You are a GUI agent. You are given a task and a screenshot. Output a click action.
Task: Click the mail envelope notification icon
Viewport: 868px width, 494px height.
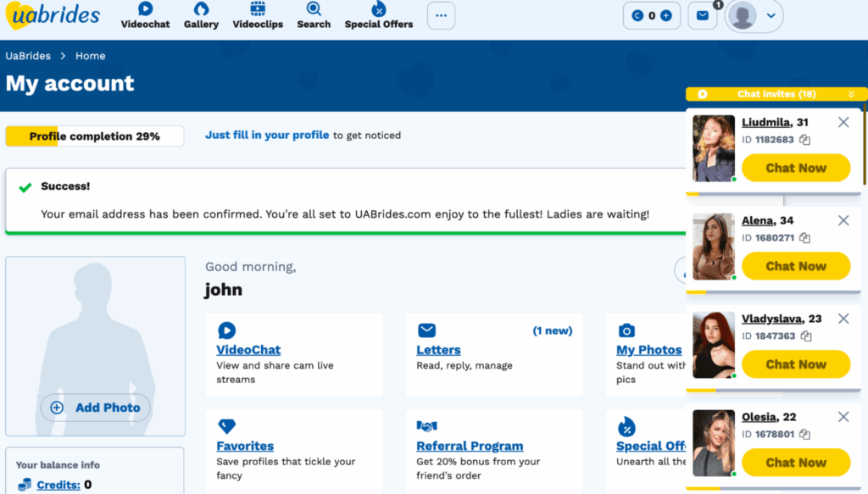click(702, 15)
